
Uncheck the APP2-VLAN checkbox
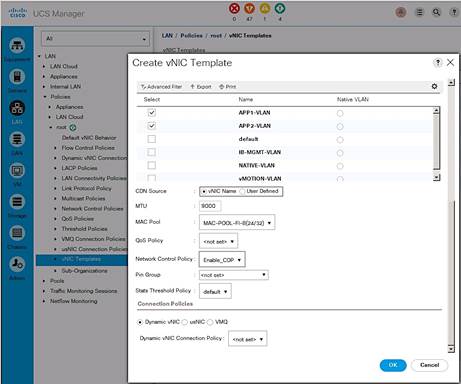pos(152,126)
